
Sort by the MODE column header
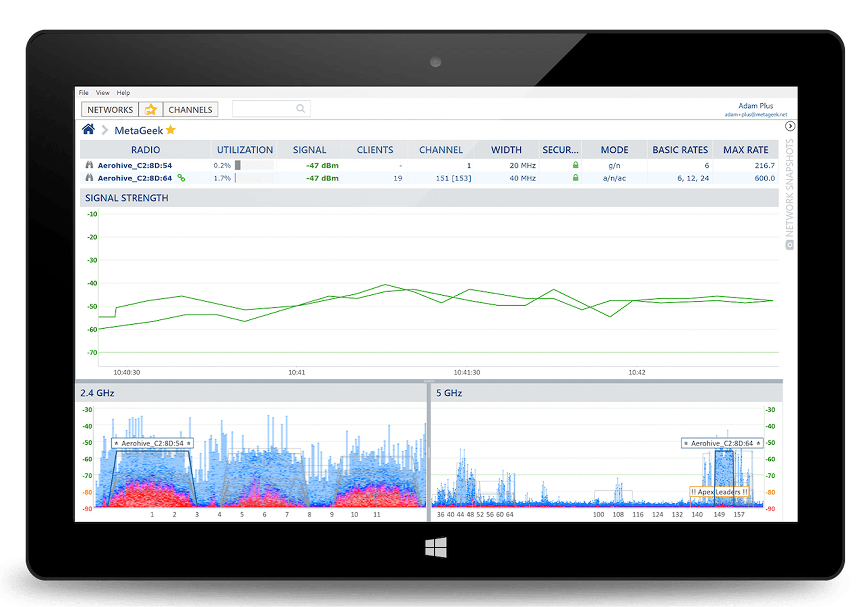(x=614, y=150)
